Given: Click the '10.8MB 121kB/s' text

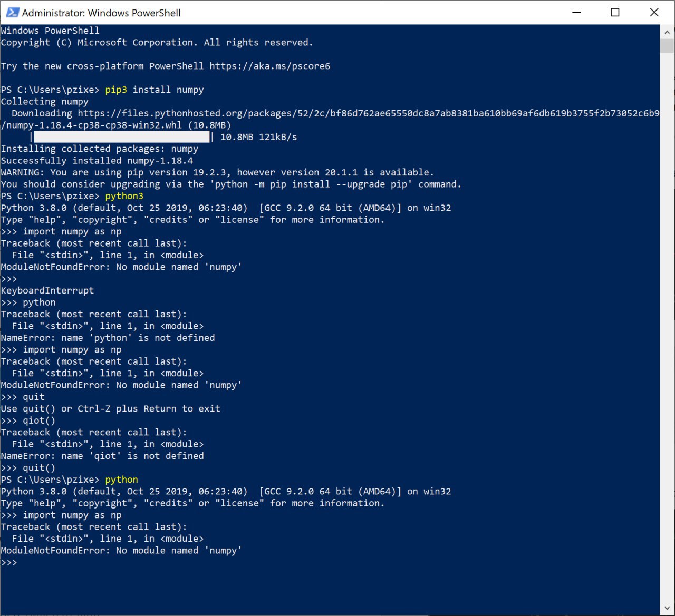Looking at the screenshot, I should click(x=258, y=137).
